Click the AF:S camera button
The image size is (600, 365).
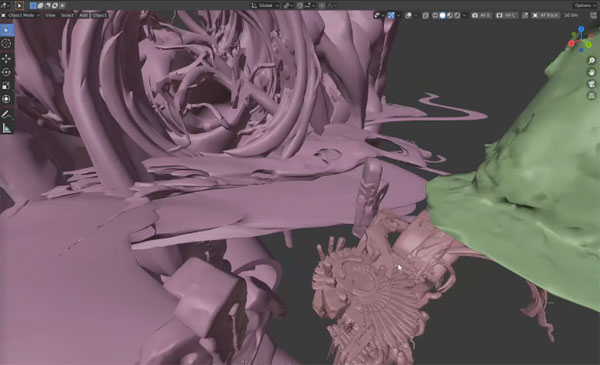[481, 15]
